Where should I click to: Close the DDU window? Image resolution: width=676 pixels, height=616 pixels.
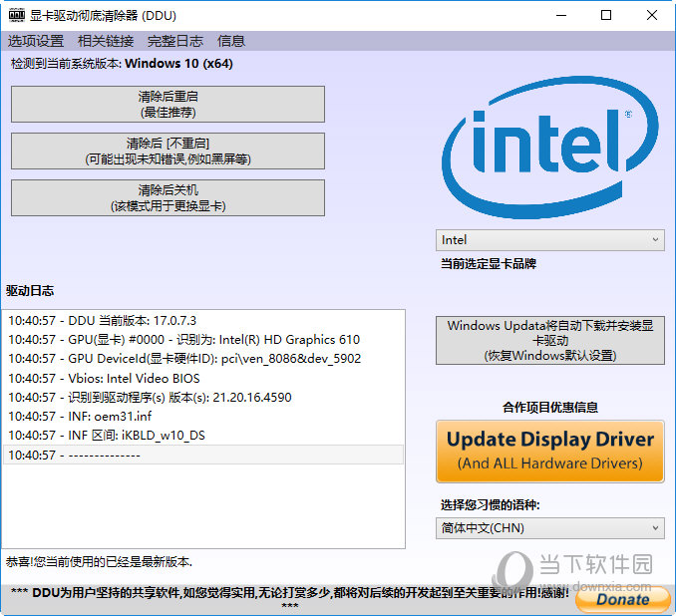(652, 16)
